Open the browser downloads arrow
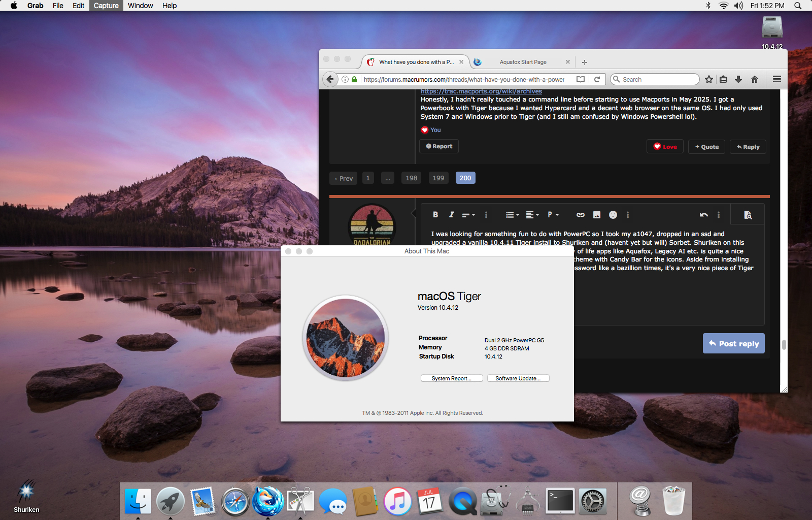 pyautogui.click(x=738, y=79)
